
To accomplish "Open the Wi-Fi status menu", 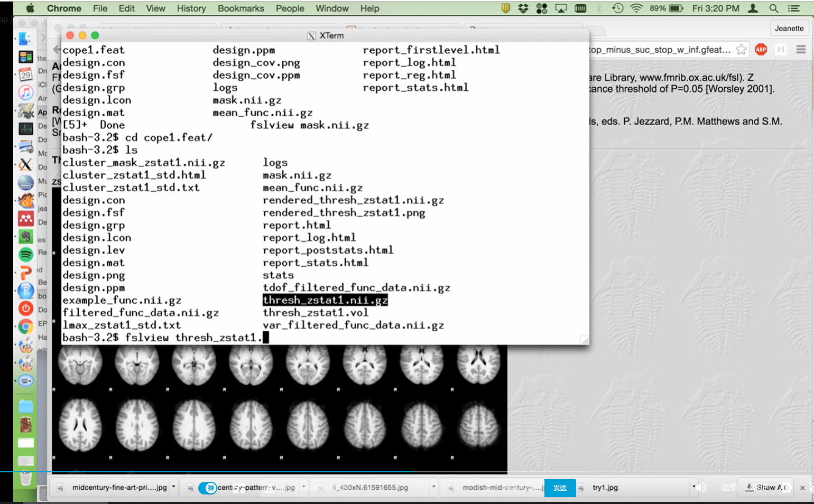I will pos(636,8).
